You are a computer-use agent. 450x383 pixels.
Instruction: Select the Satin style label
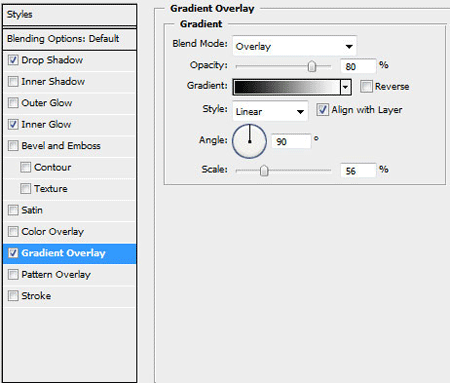[x=32, y=210]
